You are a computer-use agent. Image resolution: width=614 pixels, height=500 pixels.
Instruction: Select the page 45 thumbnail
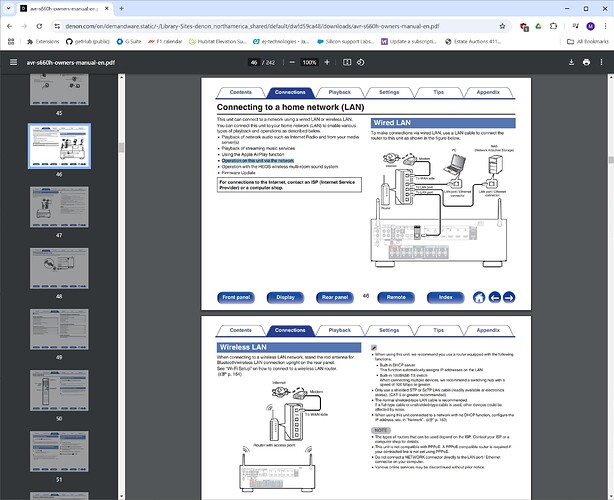pos(59,90)
